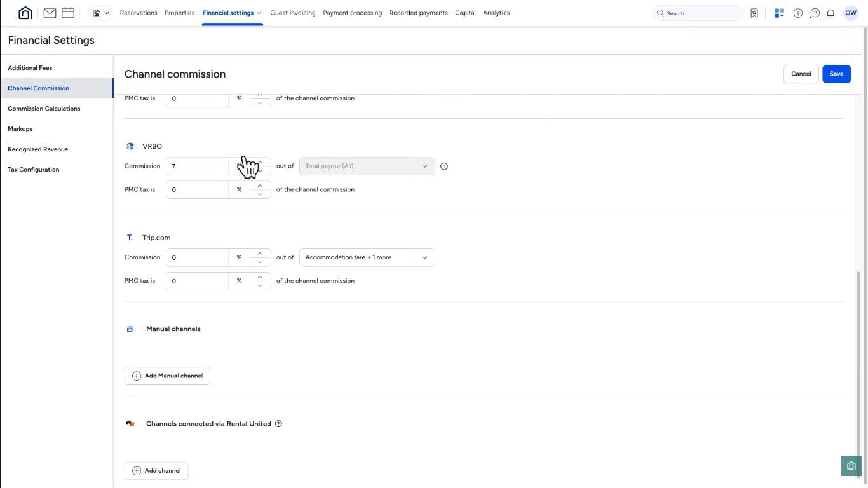The height and width of the screenshot is (488, 868).
Task: Open the inbox envelope icon
Action: [x=50, y=13]
